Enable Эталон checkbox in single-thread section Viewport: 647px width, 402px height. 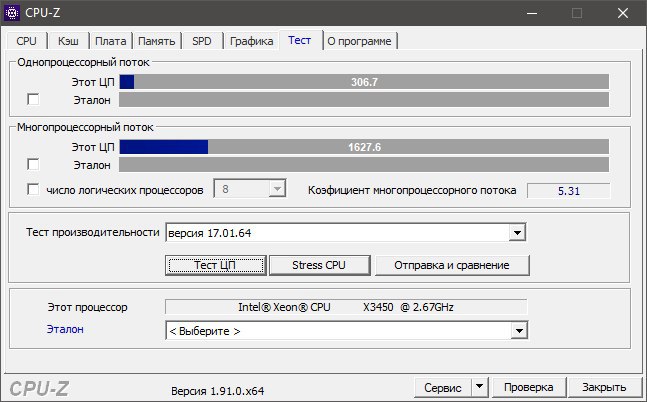click(33, 99)
